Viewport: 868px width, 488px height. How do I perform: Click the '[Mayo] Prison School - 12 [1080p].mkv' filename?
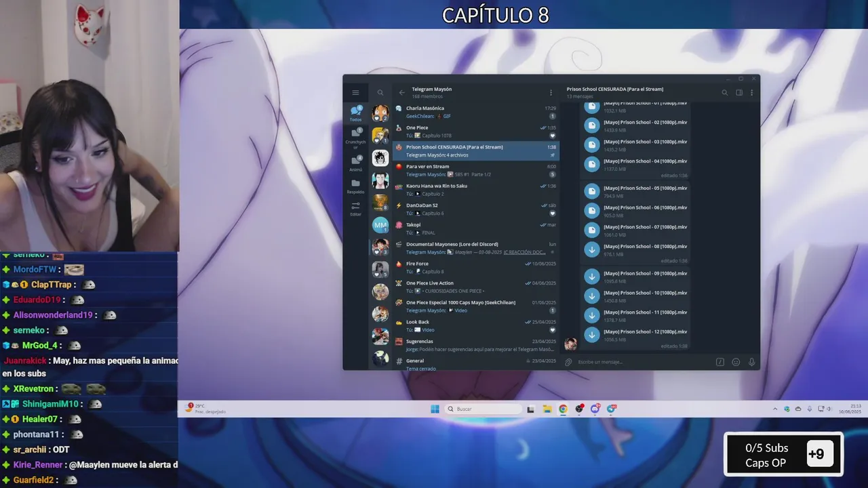[645, 331]
